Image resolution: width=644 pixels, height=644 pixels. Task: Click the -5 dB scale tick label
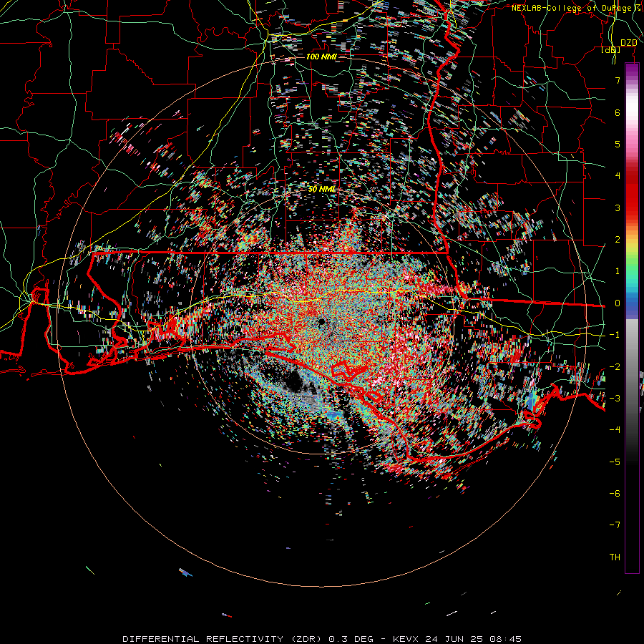[x=615, y=462]
